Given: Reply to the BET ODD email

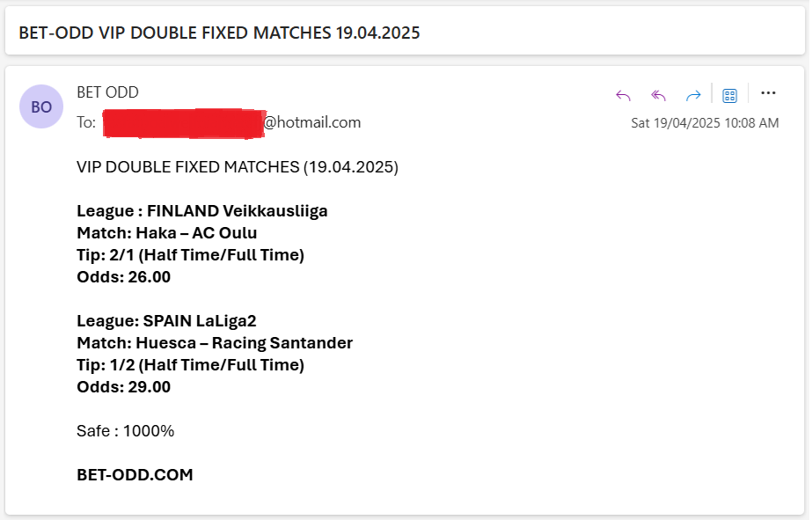Looking at the screenshot, I should [623, 95].
